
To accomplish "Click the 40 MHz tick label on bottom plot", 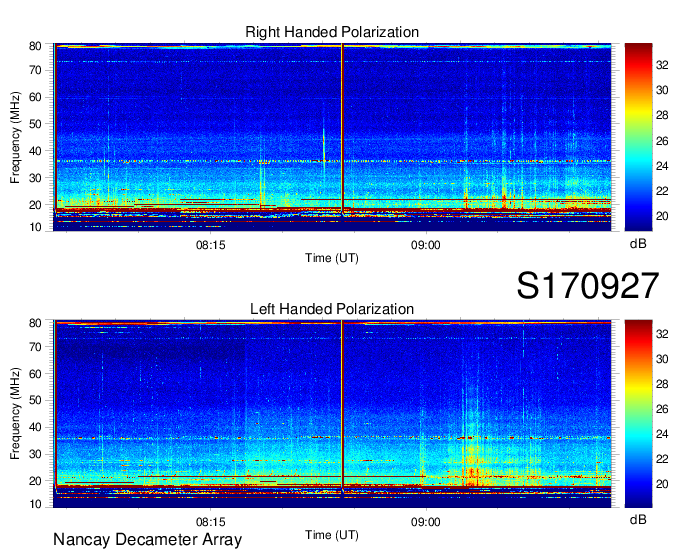I will pyautogui.click(x=35, y=427).
